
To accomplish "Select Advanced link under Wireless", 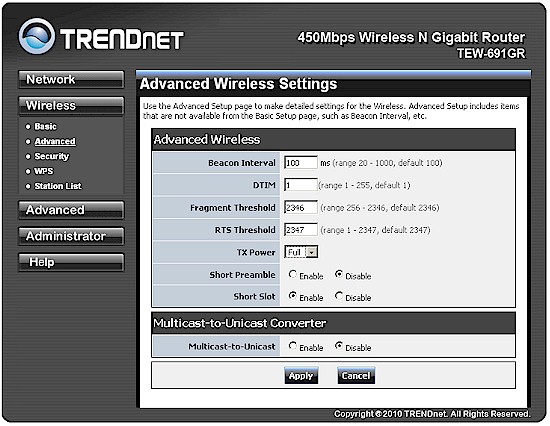I will click(55, 141).
